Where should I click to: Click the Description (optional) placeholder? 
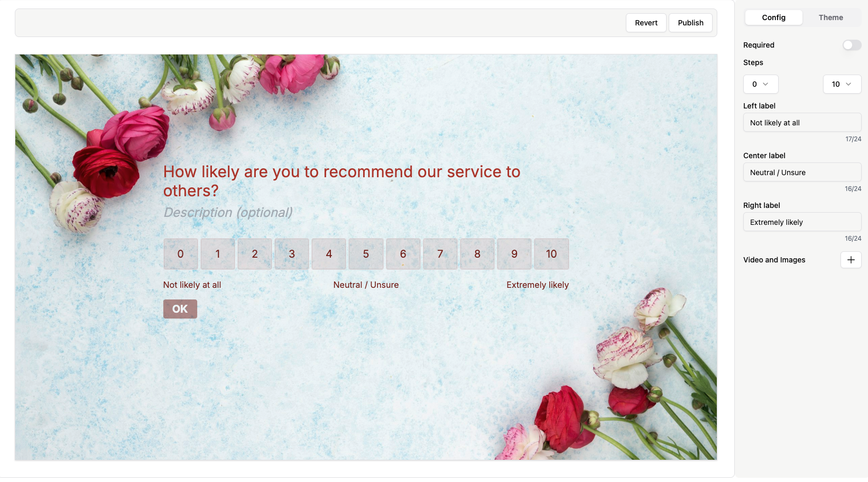[228, 213]
